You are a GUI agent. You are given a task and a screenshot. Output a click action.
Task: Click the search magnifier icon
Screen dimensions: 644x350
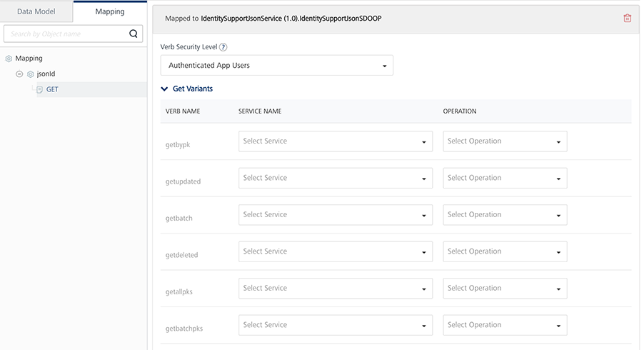click(x=134, y=34)
